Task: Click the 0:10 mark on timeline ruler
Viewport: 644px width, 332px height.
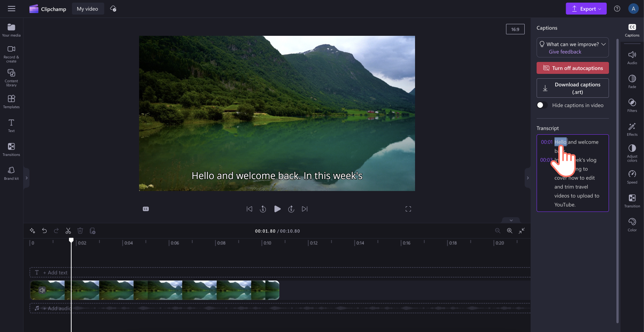Action: [x=267, y=243]
